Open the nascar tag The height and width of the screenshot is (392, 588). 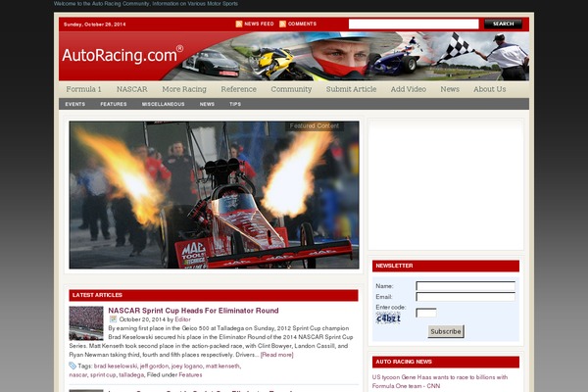click(x=77, y=374)
